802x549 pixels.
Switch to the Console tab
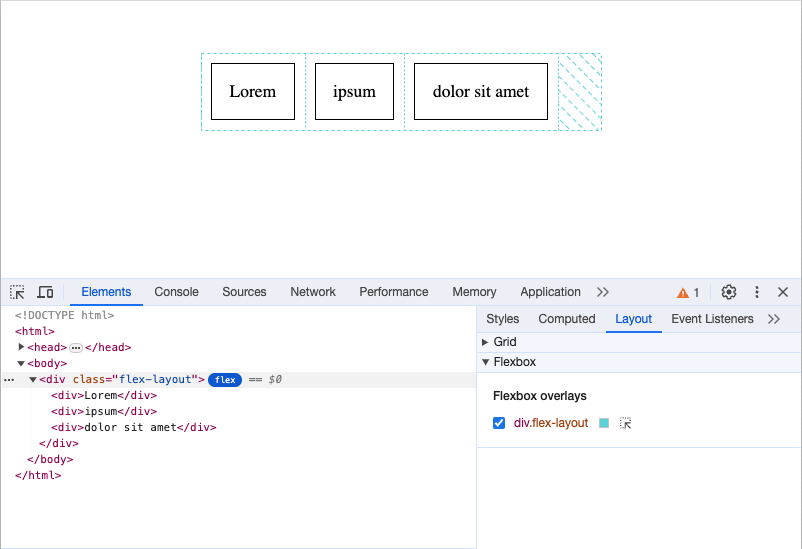[x=176, y=292]
